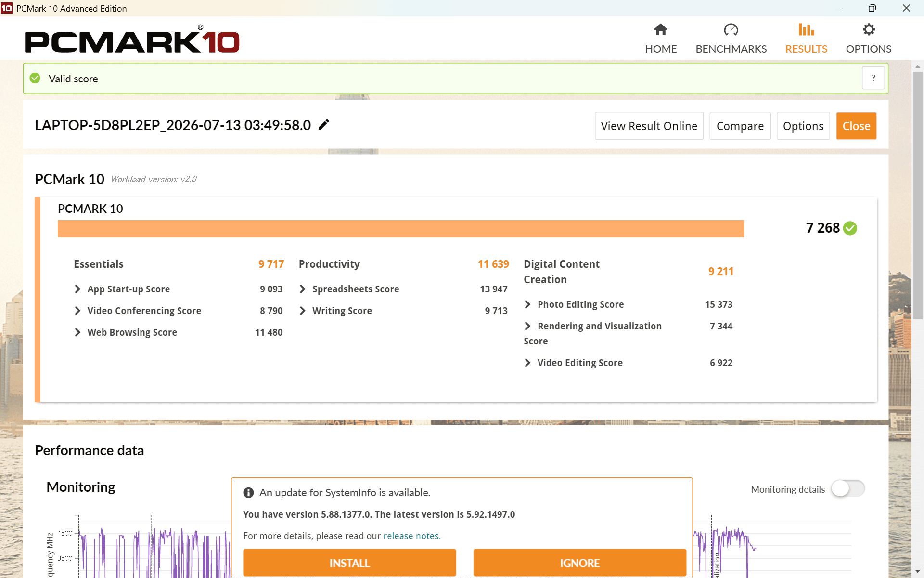Expand Video Conferencing Score details
924x578 pixels.
[x=77, y=311]
